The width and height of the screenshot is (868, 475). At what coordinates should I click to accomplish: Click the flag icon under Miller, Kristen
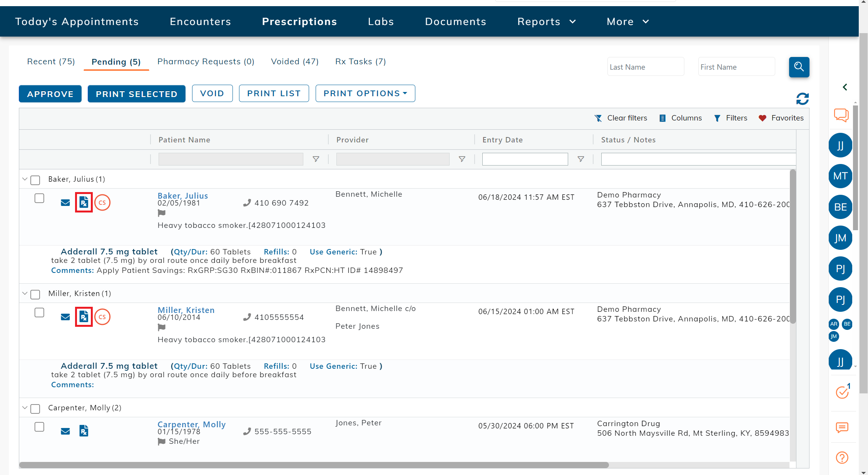tap(162, 327)
